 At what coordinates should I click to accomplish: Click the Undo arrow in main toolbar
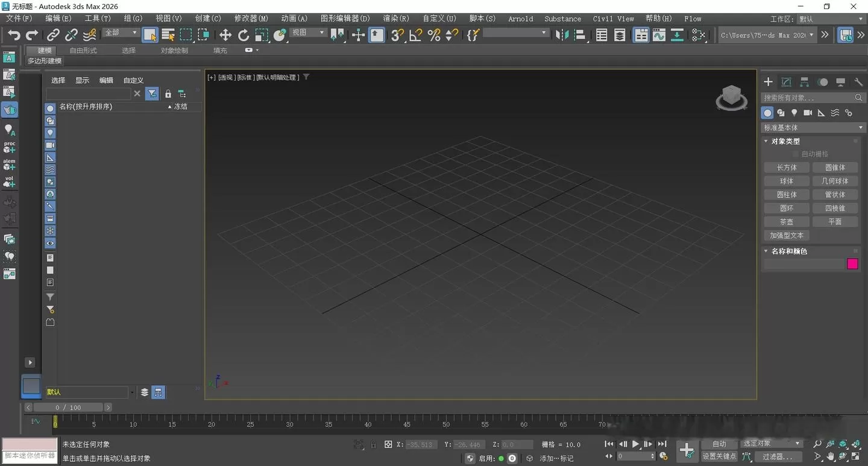click(x=13, y=35)
